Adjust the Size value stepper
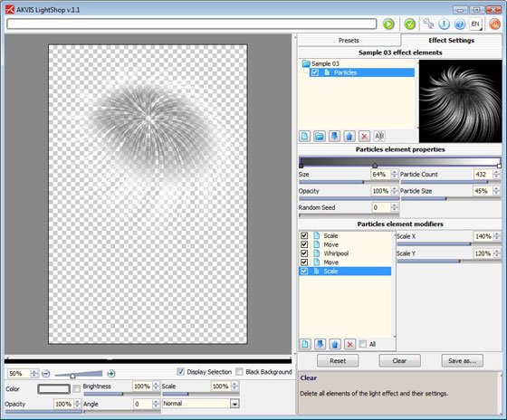This screenshot has height=420, width=507. (394, 175)
